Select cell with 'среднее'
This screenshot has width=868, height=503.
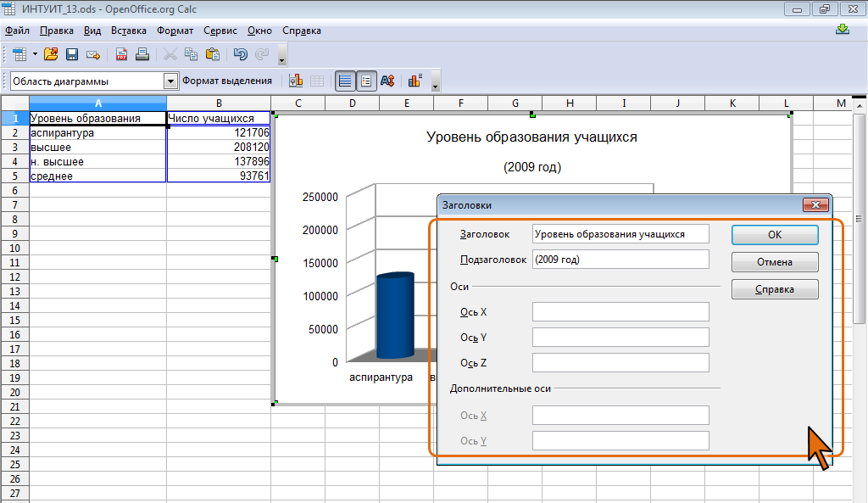[x=98, y=176]
